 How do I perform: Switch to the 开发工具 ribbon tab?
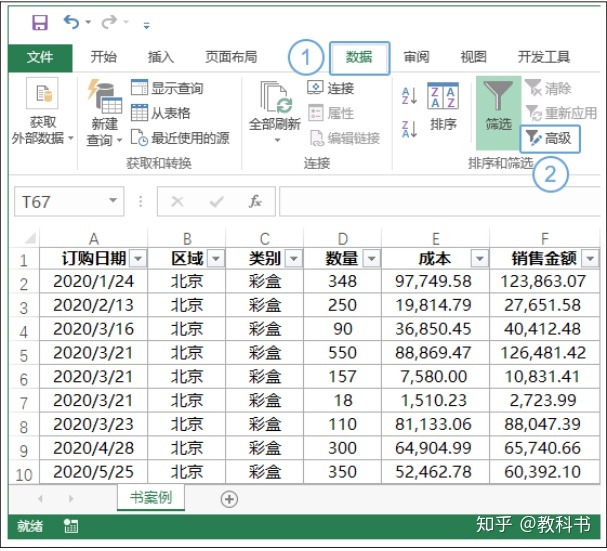coord(544,57)
